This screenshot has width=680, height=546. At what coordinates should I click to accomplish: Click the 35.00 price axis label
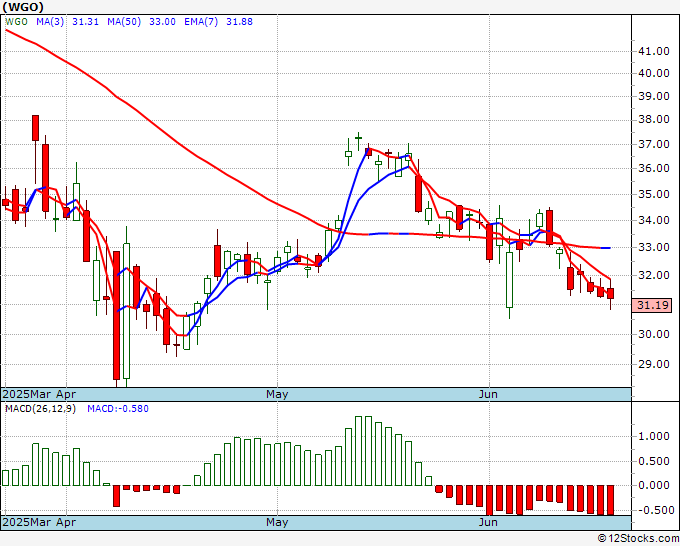654,194
